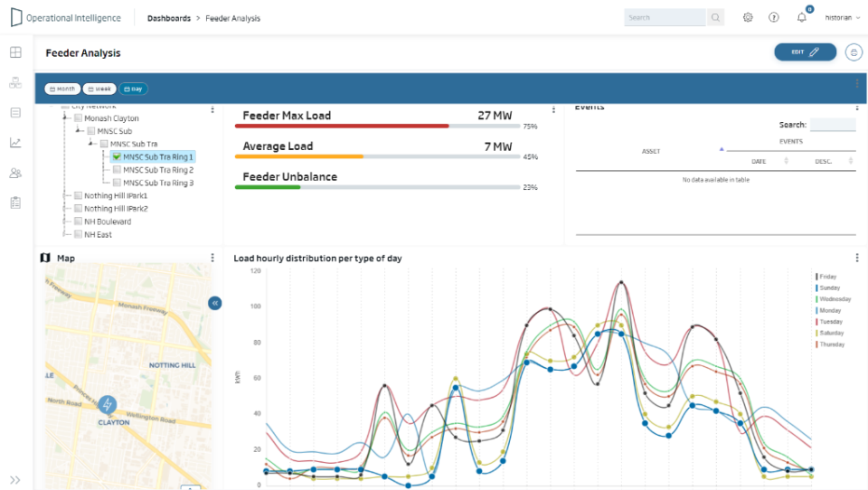Check the NH Boulevard checkbox
This screenshot has width=868, height=490.
point(79,221)
